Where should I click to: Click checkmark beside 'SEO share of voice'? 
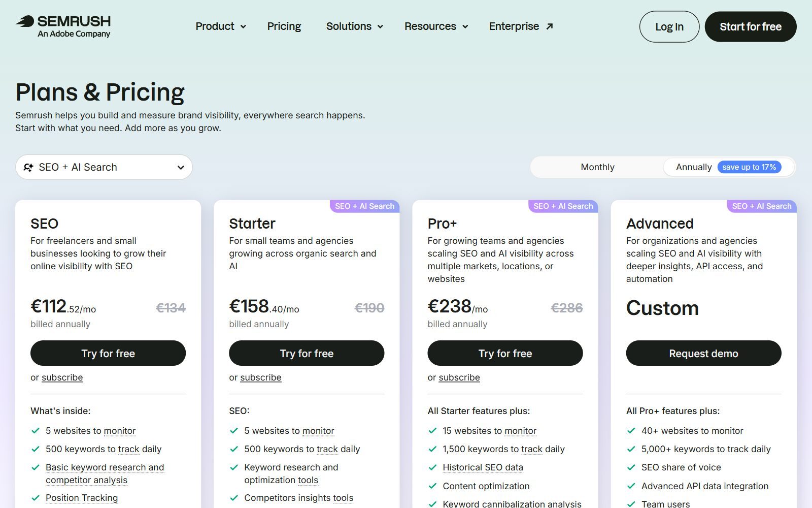(631, 467)
